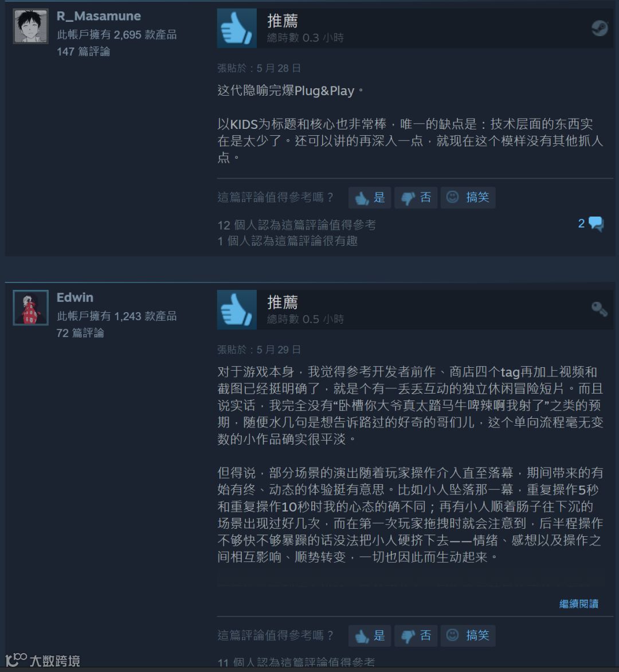This screenshot has width=619, height=672.
Task: Open the R_Masamune username link
Action: [99, 16]
